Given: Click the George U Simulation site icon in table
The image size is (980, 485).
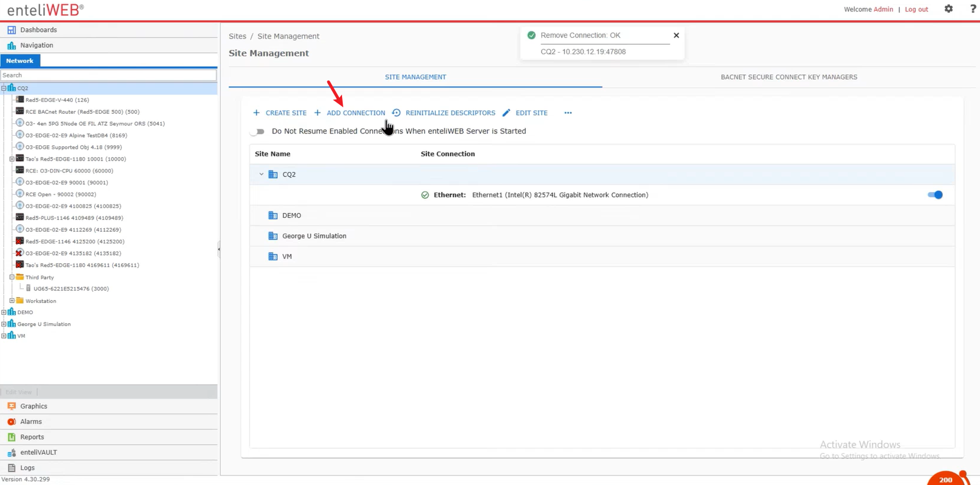Looking at the screenshot, I should (273, 236).
